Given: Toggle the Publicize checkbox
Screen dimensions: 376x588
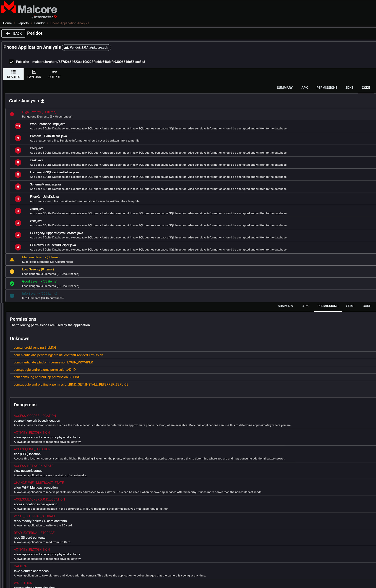Looking at the screenshot, I should (x=11, y=62).
